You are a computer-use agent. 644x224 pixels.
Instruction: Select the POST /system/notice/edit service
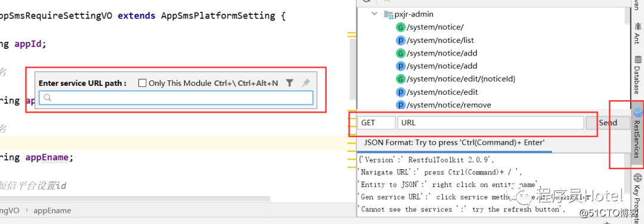click(436, 92)
